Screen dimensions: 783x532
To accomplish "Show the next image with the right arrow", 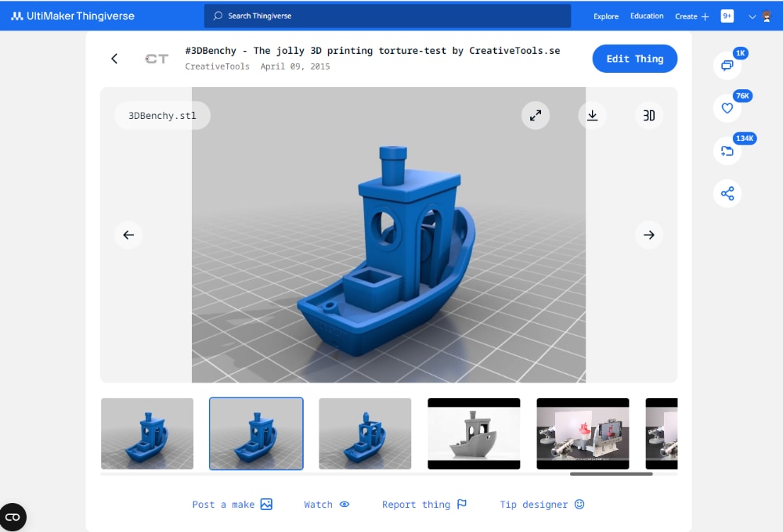I will [648, 235].
